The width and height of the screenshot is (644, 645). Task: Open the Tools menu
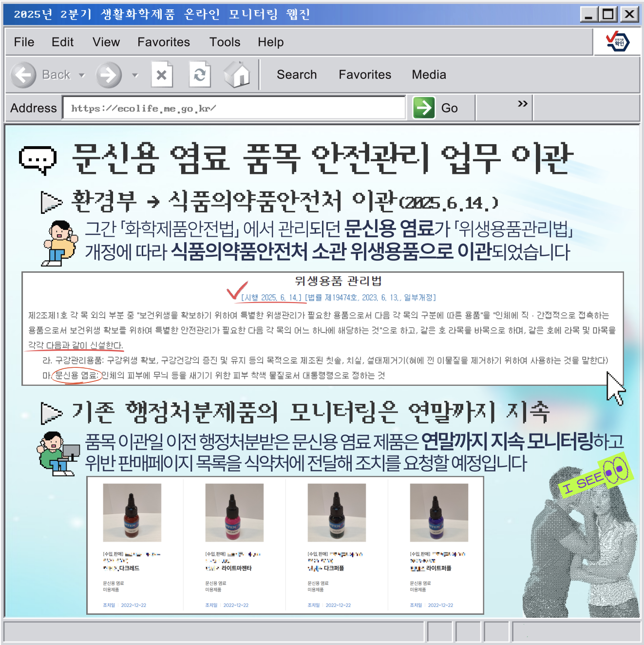pos(225,42)
